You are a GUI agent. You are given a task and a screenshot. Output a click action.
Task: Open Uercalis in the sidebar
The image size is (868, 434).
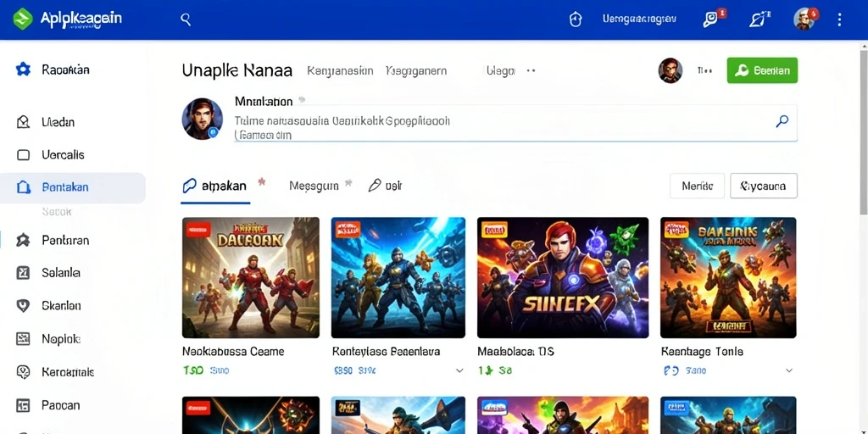(63, 155)
